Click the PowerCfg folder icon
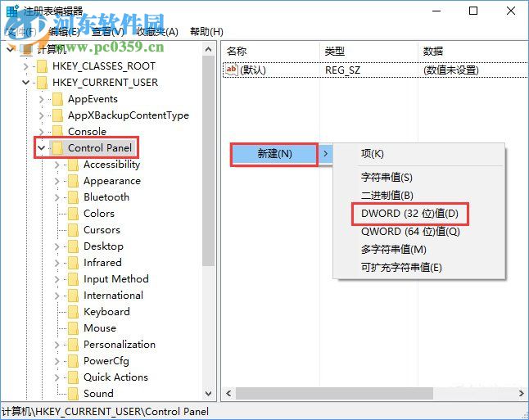The height and width of the screenshot is (420, 529). pos(73,361)
